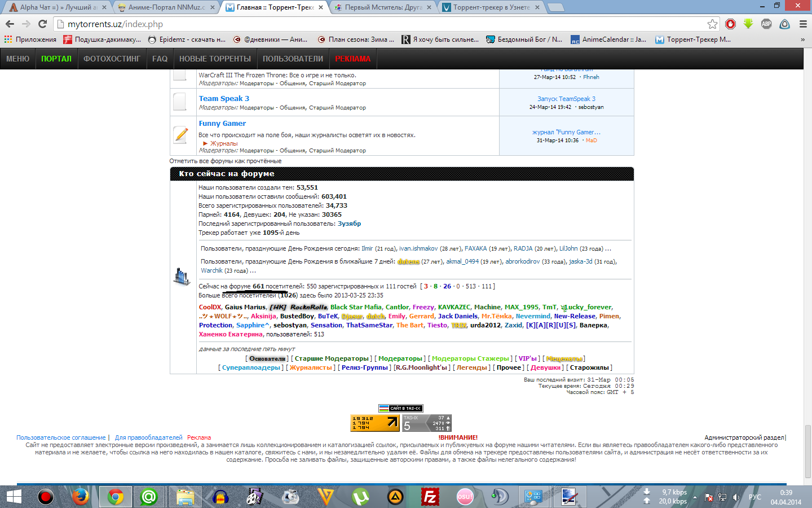Open online user Хаменко Екатерина profile
The width and height of the screenshot is (812, 508).
pos(231,334)
